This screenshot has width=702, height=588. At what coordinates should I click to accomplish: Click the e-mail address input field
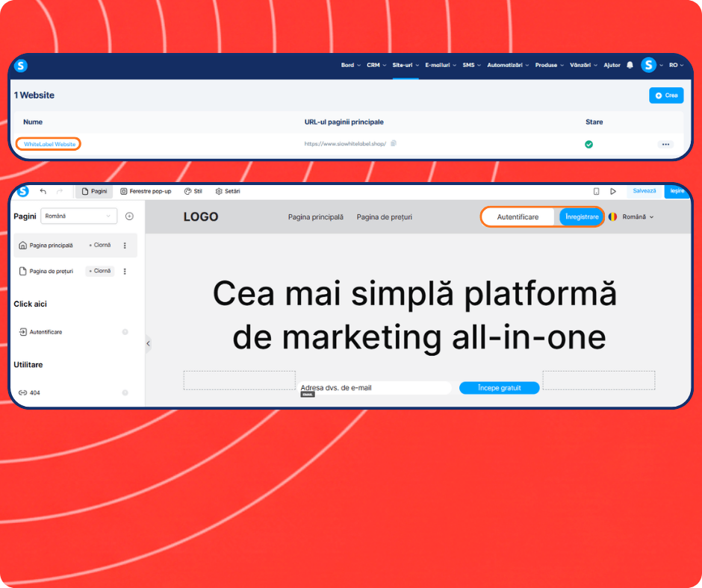point(375,388)
